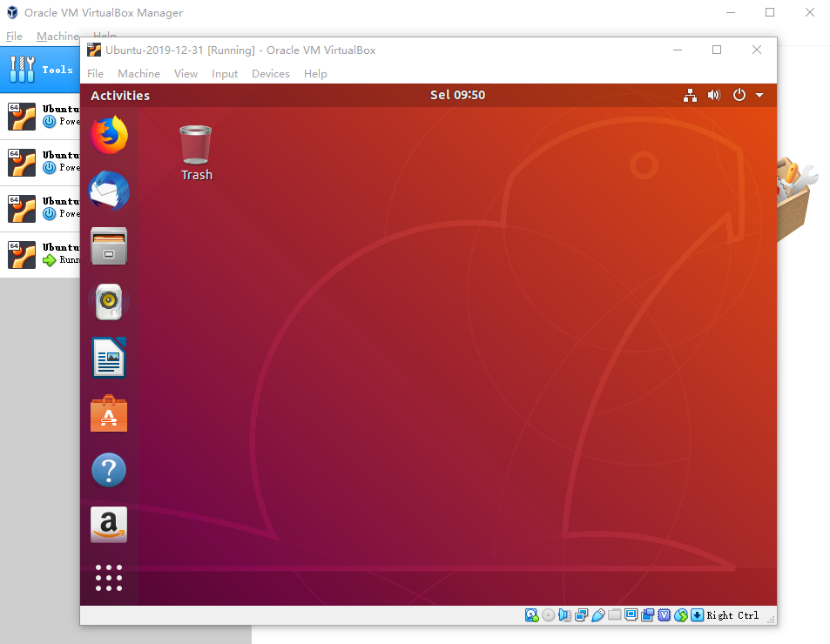830x644 pixels.
Task: Show Applications grid at dock bottom
Action: (109, 577)
